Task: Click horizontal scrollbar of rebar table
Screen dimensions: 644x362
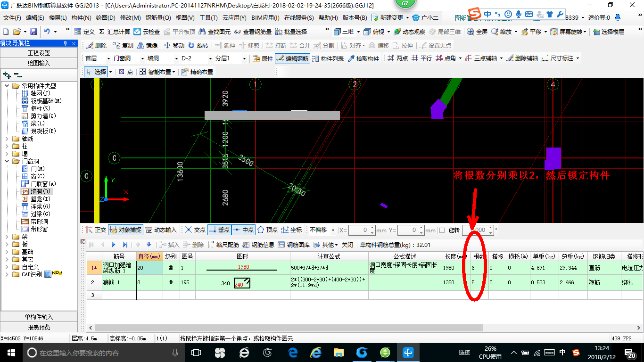Action: click(289, 328)
